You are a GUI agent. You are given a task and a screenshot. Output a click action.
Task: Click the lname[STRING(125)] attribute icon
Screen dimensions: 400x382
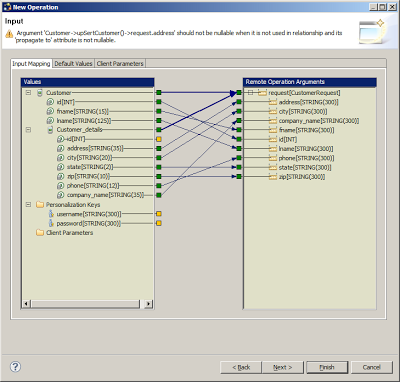[50, 121]
